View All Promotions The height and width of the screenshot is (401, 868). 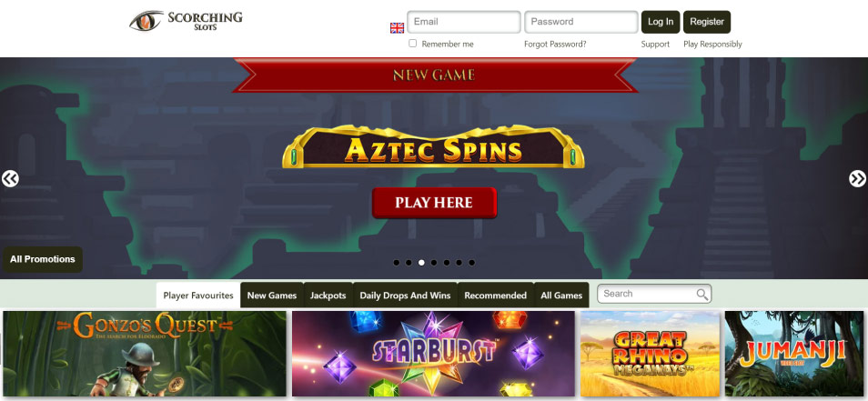(x=43, y=259)
